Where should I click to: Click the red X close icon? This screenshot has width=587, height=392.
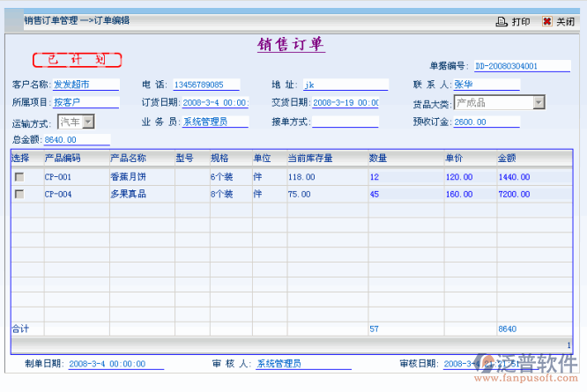(546, 21)
